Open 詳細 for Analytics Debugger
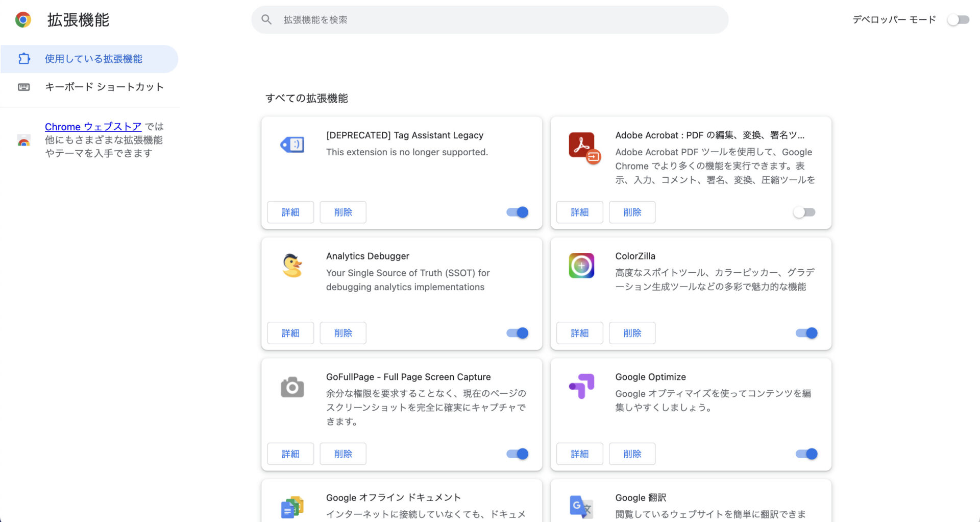This screenshot has width=980, height=522. pos(290,333)
